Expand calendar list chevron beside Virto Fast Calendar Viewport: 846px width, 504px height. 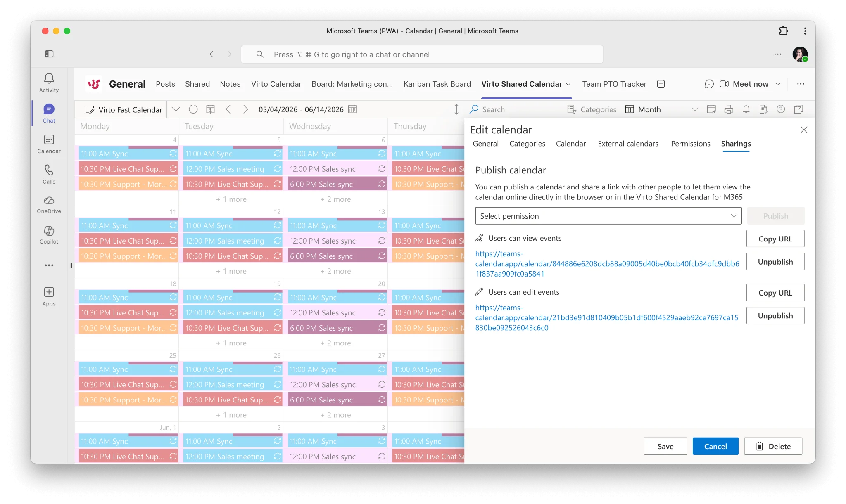point(176,109)
